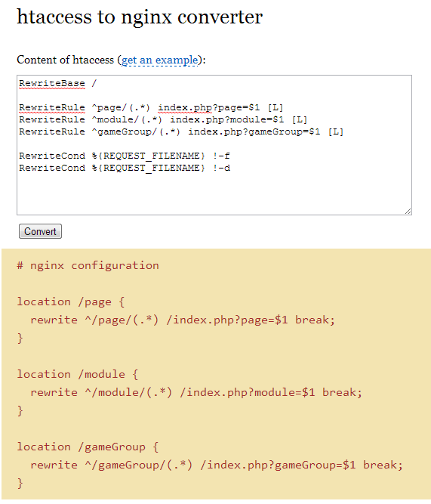The width and height of the screenshot is (431, 504).
Task: Click the rewrite ^/page/(.*) output line
Action: click(183, 320)
